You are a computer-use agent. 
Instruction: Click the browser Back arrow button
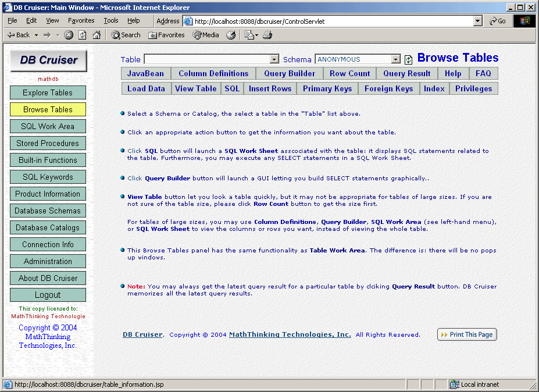[19, 35]
